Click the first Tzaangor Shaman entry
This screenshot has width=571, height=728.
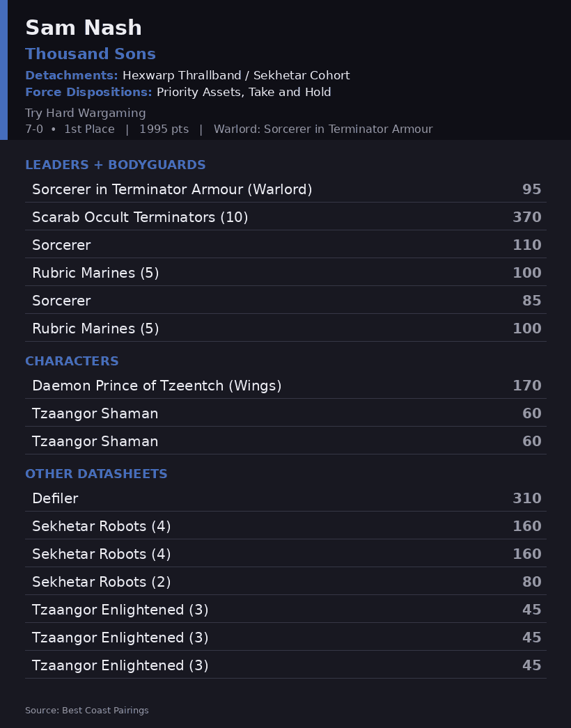click(285, 413)
